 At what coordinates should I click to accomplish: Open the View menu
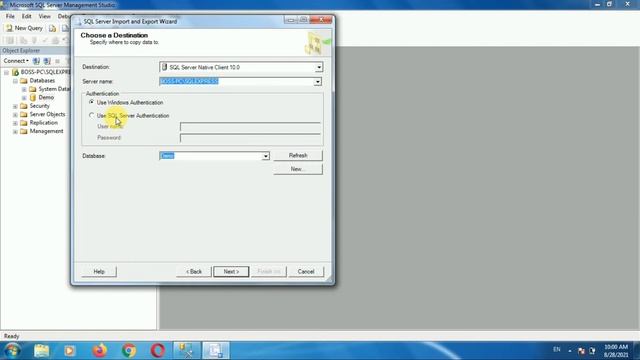point(44,16)
